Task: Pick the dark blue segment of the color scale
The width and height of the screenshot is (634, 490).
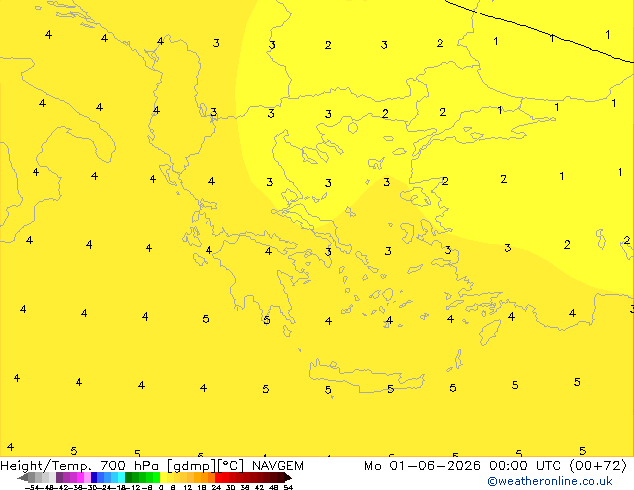Action: [x=94, y=477]
